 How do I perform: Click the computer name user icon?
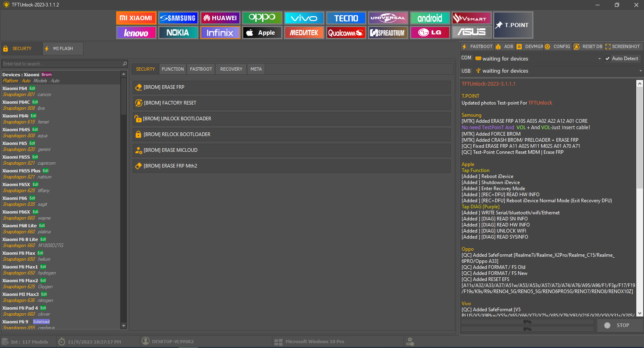[x=146, y=341]
